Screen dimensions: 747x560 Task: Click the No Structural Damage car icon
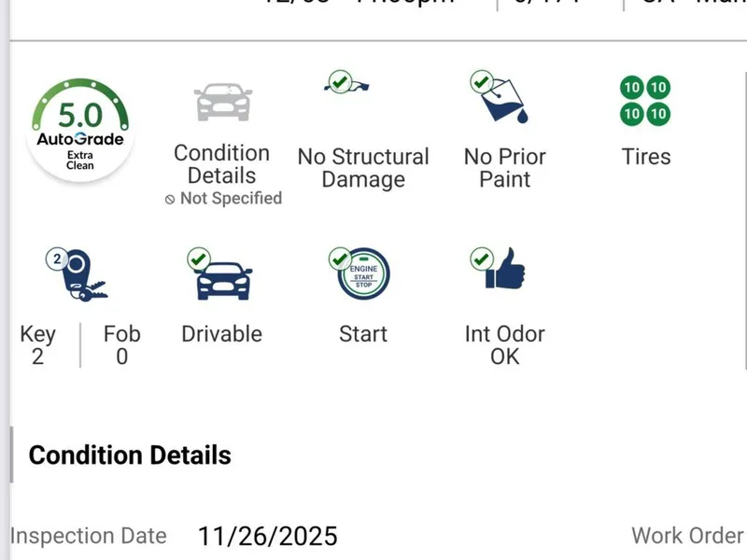click(x=348, y=84)
